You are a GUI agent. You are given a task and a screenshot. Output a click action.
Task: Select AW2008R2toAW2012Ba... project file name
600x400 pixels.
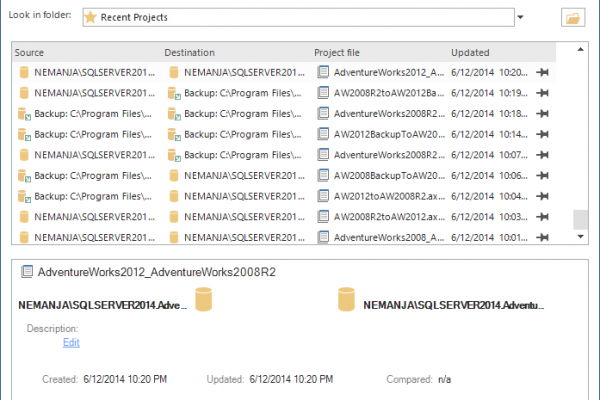point(389,93)
